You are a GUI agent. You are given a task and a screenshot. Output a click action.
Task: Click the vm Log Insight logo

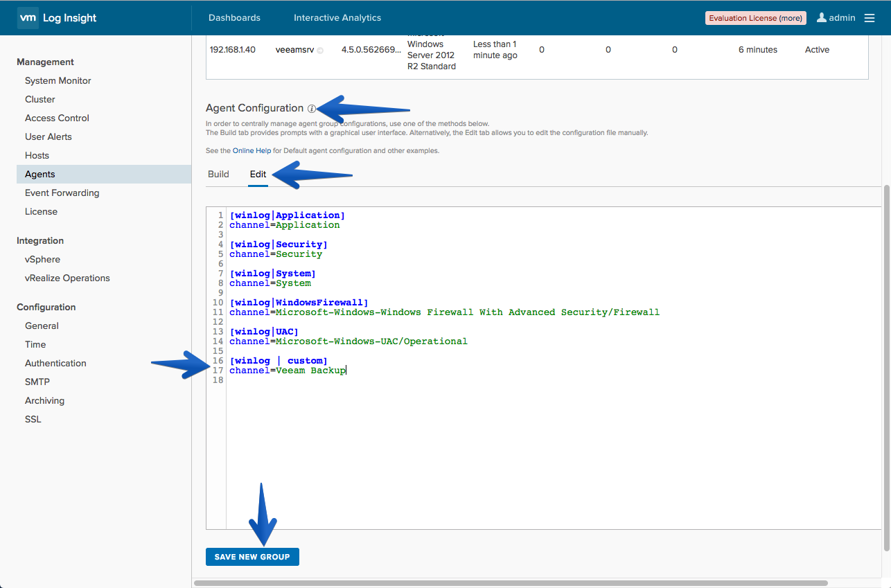[x=57, y=17]
